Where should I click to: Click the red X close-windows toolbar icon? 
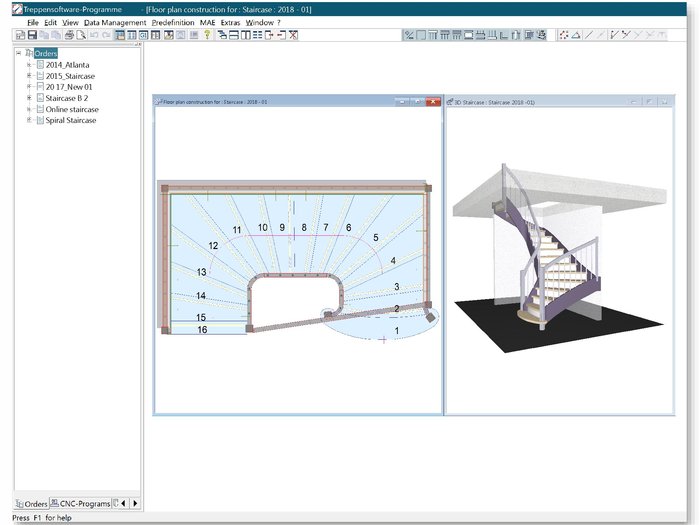tap(293, 35)
